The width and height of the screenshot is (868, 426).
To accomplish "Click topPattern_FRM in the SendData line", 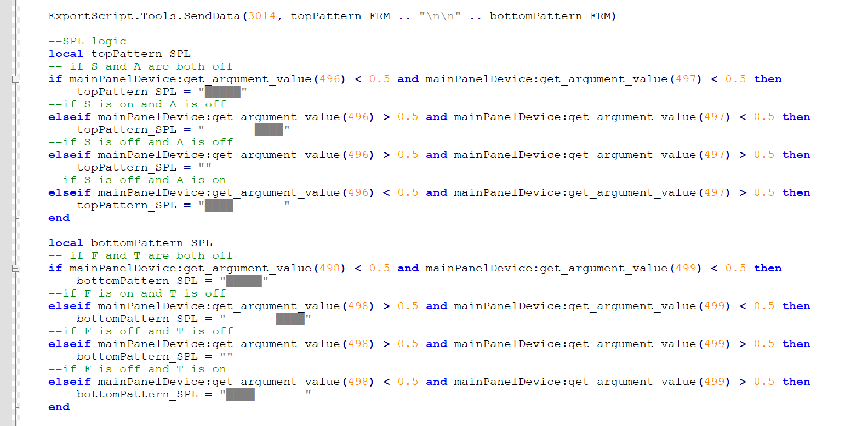I will (340, 16).
